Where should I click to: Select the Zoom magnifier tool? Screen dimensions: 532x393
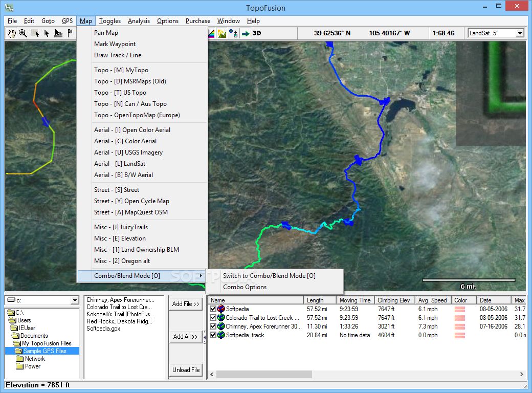pos(23,33)
